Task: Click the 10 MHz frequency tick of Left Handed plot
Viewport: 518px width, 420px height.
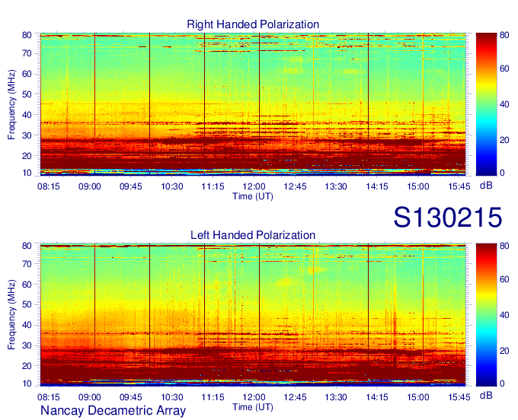Action: click(x=27, y=383)
